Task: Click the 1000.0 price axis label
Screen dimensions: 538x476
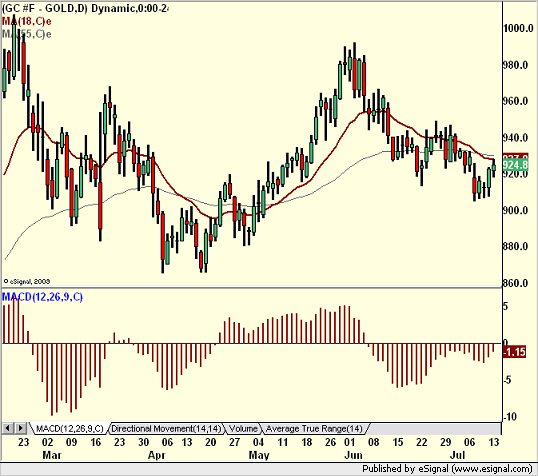Action: 518,28
